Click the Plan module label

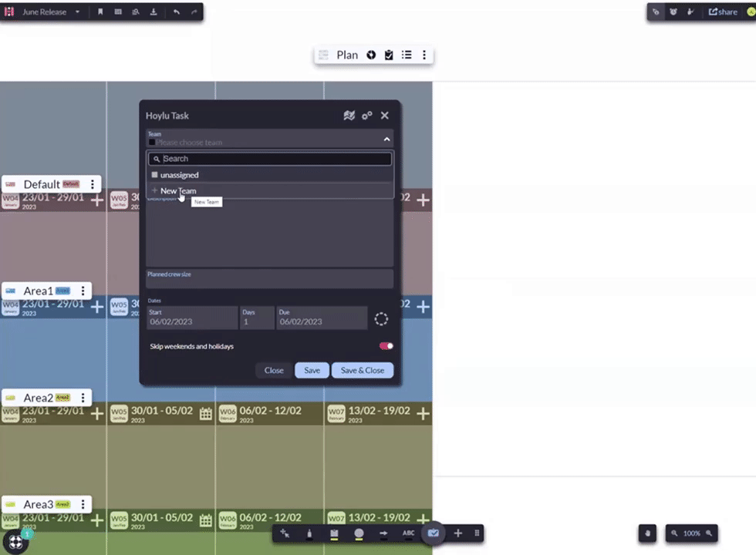coord(347,55)
